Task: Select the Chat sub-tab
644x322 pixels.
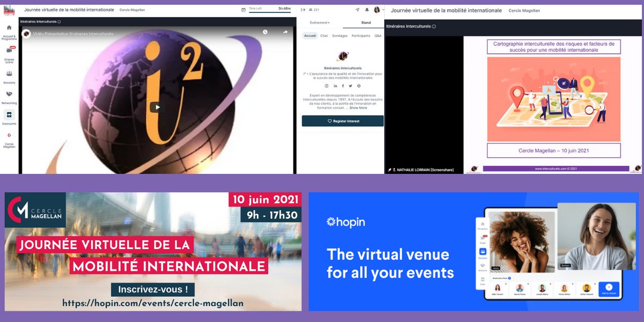Action: tap(324, 35)
